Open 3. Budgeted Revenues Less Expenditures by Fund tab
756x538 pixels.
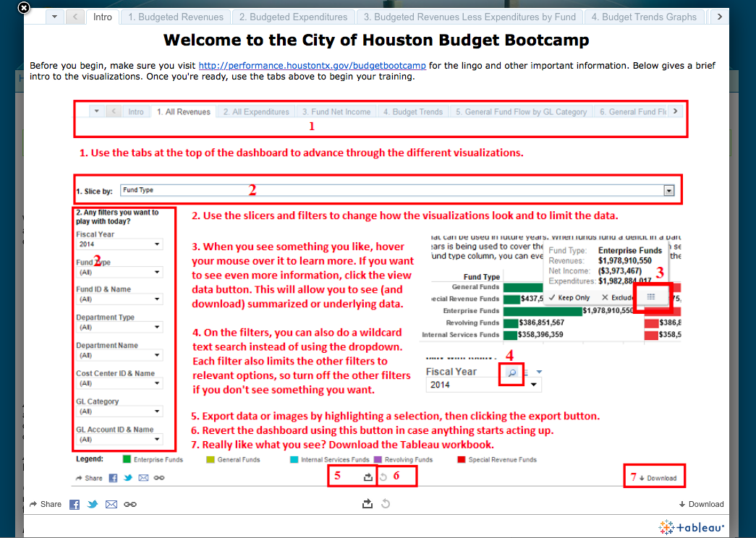click(470, 17)
